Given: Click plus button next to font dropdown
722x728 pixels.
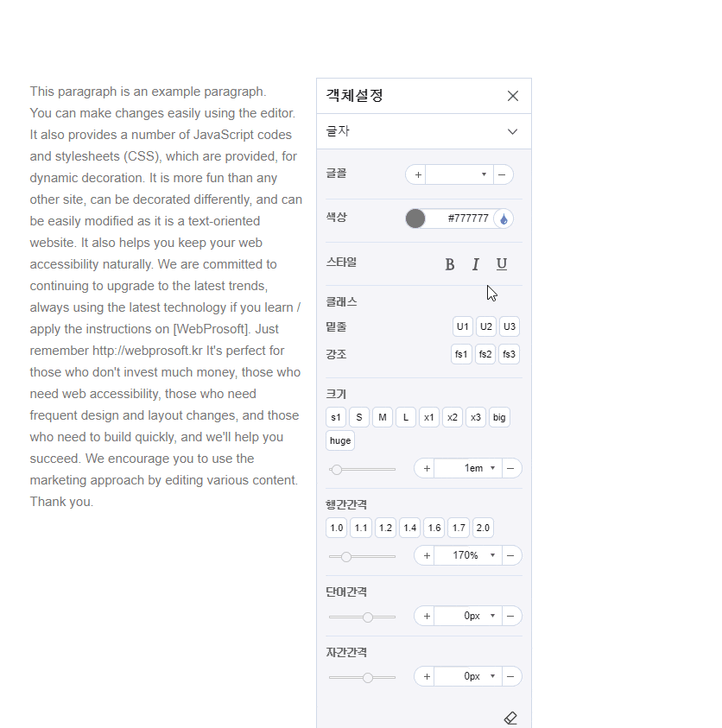Looking at the screenshot, I should (418, 174).
